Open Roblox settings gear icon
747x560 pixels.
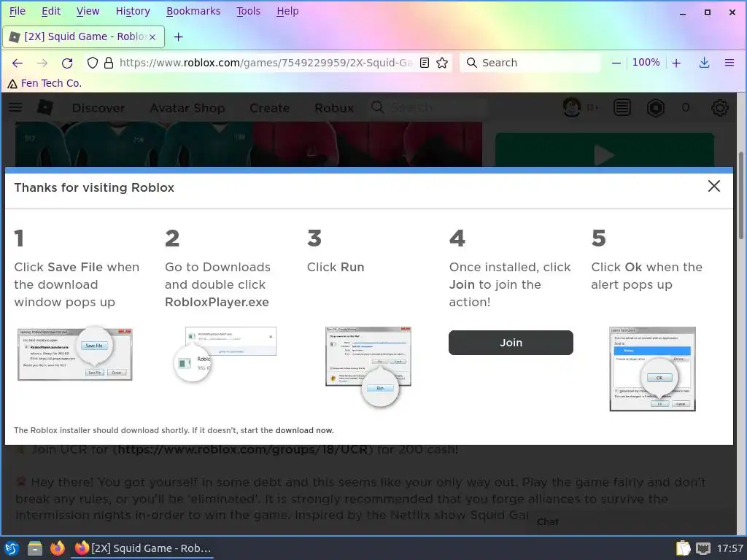(x=719, y=108)
